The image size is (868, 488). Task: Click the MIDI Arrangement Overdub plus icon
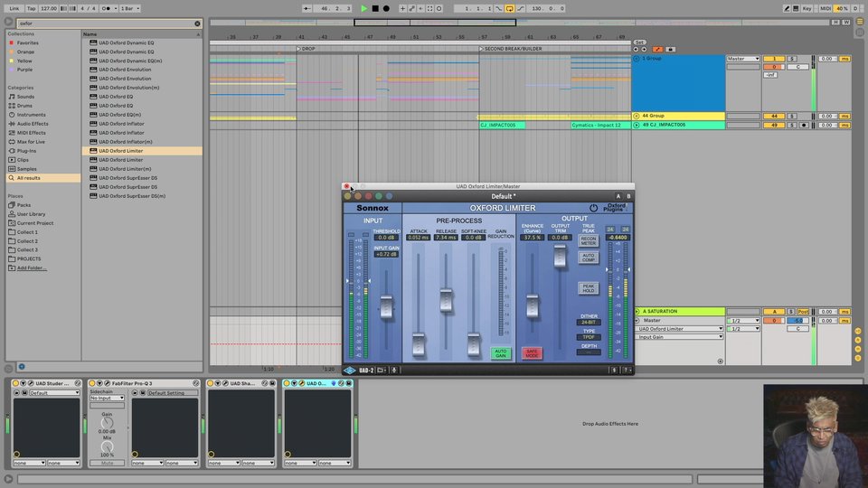click(x=402, y=8)
